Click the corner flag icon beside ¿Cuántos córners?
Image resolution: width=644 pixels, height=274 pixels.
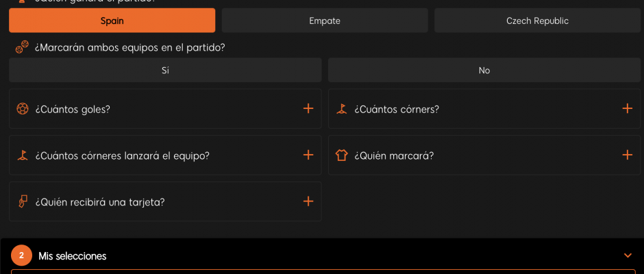(342, 109)
